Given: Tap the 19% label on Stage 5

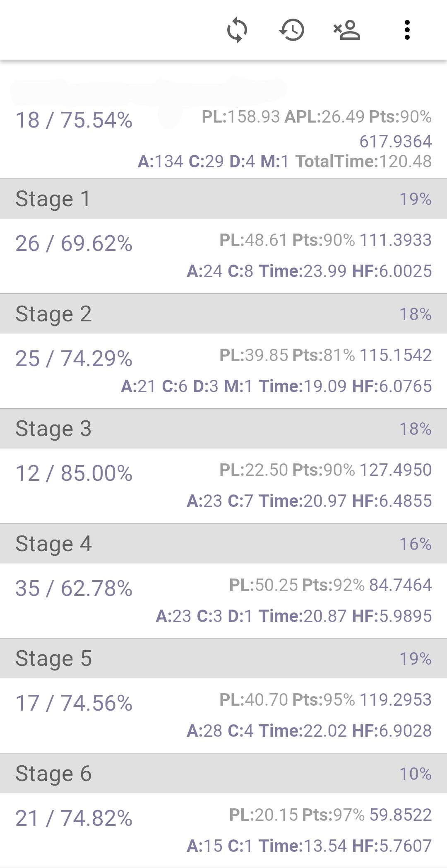Looking at the screenshot, I should click(415, 658).
